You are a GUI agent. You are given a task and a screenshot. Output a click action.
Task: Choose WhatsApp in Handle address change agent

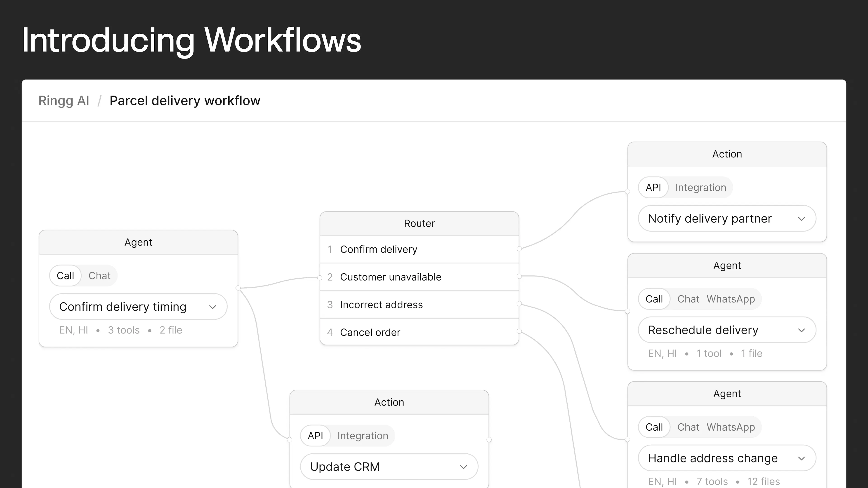tap(731, 427)
